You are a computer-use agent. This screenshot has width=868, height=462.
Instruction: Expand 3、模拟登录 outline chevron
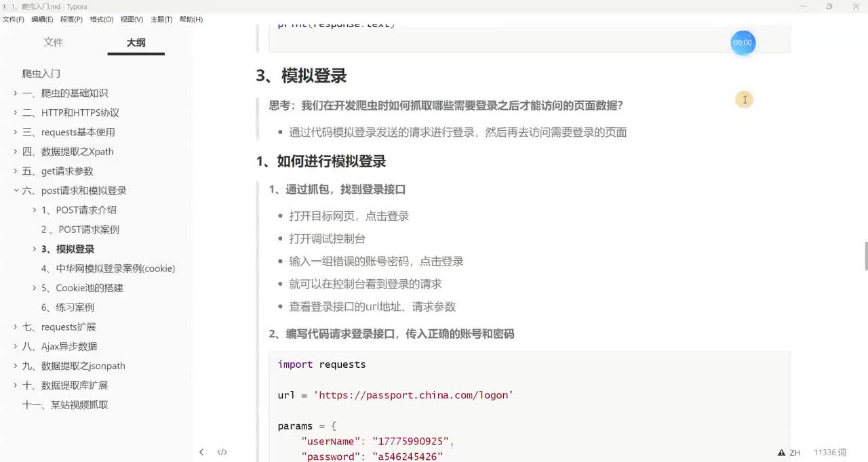[35, 249]
